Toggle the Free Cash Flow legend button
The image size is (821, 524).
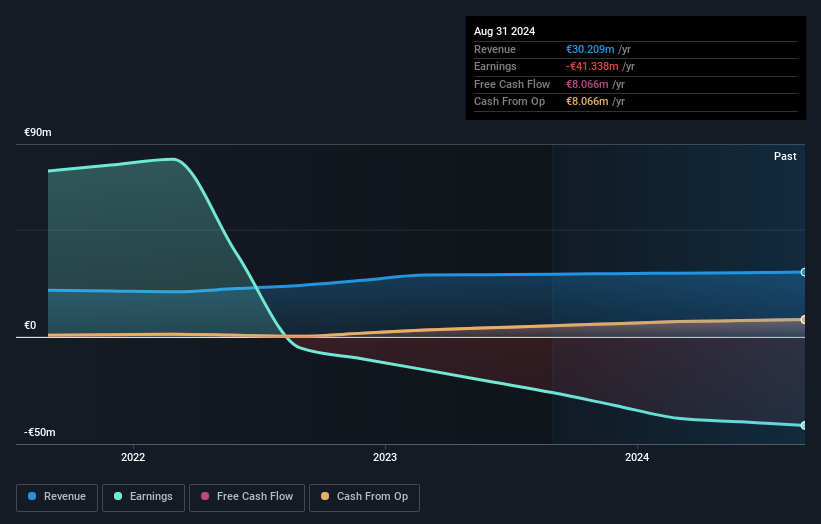click(x=247, y=497)
